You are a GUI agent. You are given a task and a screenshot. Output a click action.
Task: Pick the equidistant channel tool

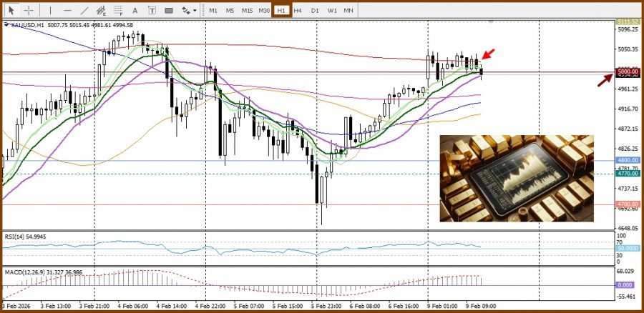point(101,10)
